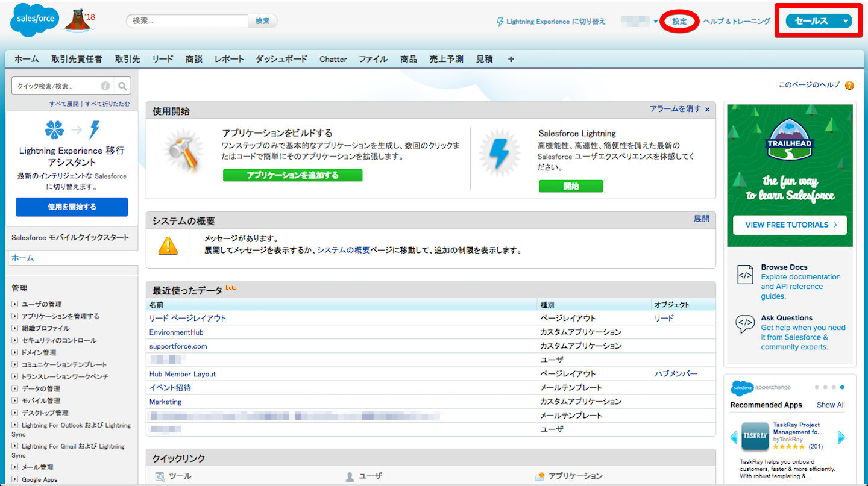Click the last carousel pagination dot
The height and width of the screenshot is (486, 868).
pos(842,387)
